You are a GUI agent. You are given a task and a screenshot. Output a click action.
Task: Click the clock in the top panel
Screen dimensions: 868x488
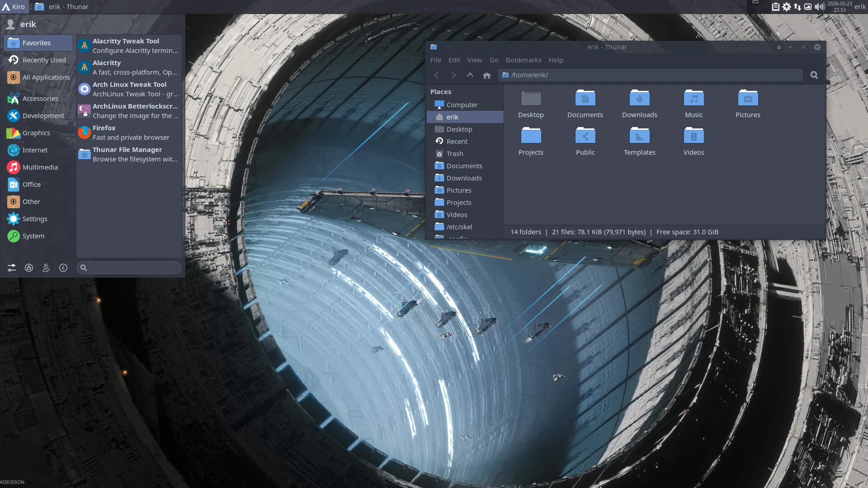click(840, 7)
